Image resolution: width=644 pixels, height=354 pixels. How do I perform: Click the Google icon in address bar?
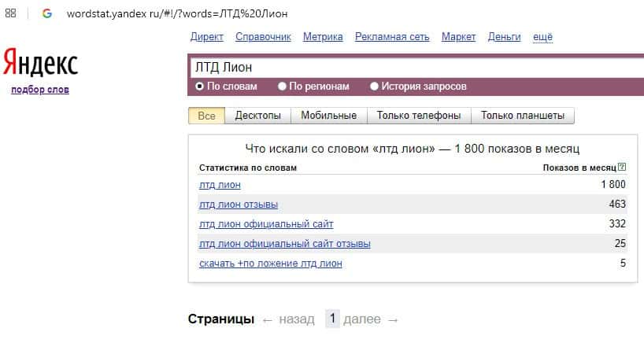47,13
